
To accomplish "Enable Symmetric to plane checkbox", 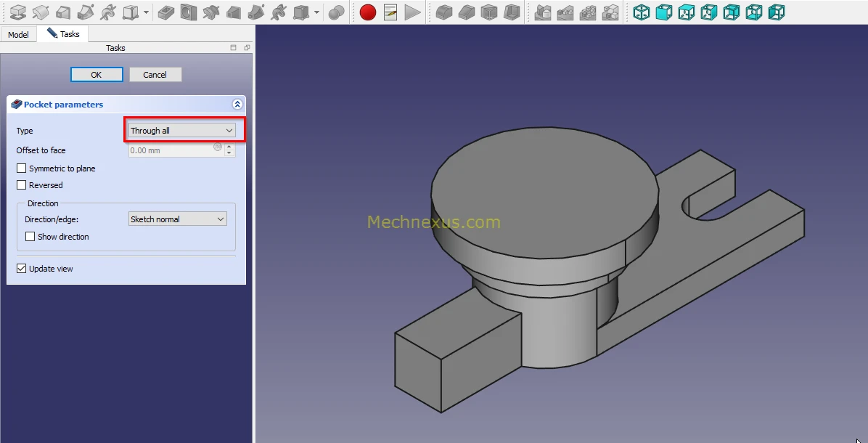I will pos(22,168).
